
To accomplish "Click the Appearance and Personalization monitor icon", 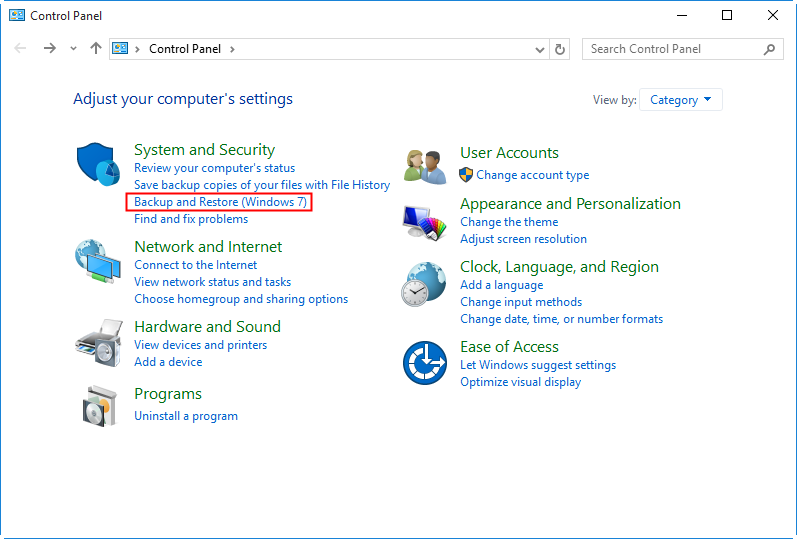I will [424, 222].
